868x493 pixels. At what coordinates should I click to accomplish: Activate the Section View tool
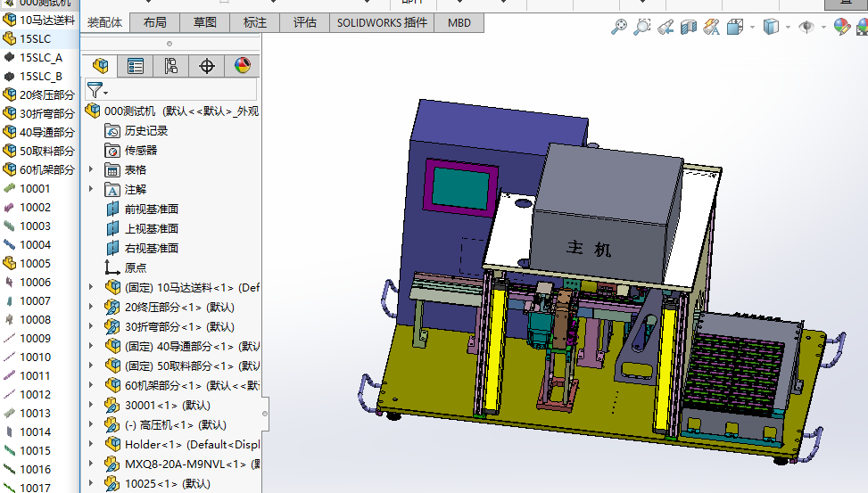pyautogui.click(x=688, y=27)
